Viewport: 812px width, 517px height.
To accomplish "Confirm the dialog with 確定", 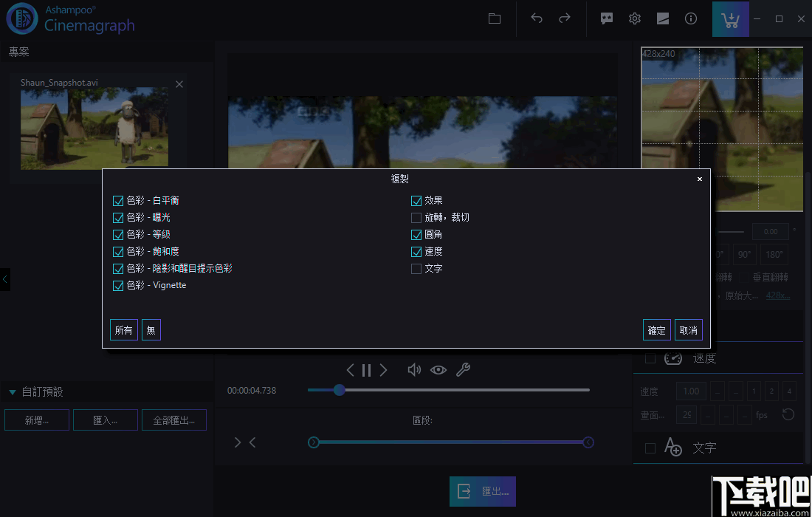I will [x=656, y=329].
